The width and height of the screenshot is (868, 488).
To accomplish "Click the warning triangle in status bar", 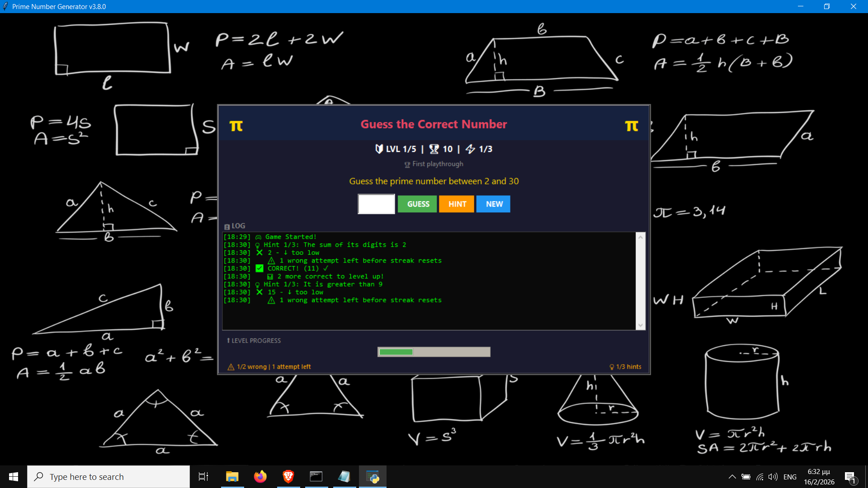I will (x=231, y=367).
